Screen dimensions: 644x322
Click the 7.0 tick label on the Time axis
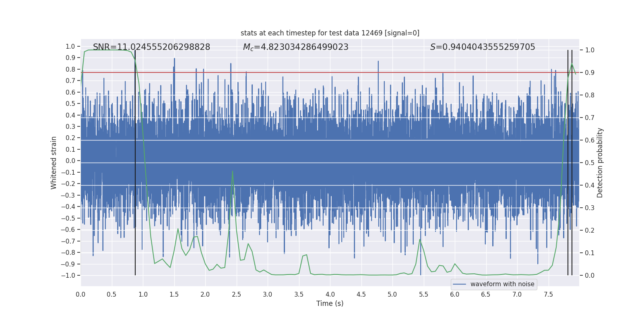pyautogui.click(x=517, y=294)
